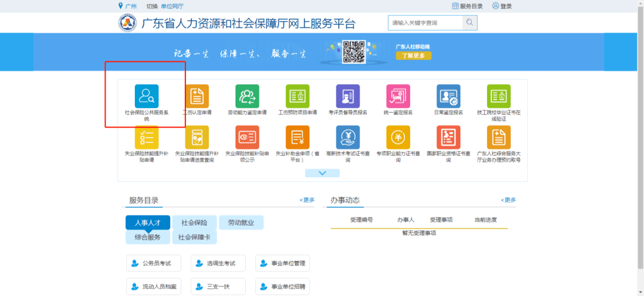Click the 工伤认定申请 icon
This screenshot has height=296, width=644.
tap(197, 97)
